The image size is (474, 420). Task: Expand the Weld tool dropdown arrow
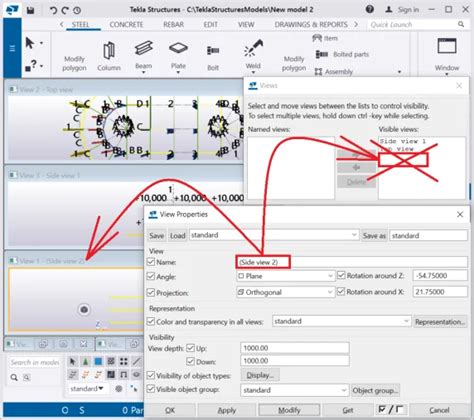(x=253, y=72)
